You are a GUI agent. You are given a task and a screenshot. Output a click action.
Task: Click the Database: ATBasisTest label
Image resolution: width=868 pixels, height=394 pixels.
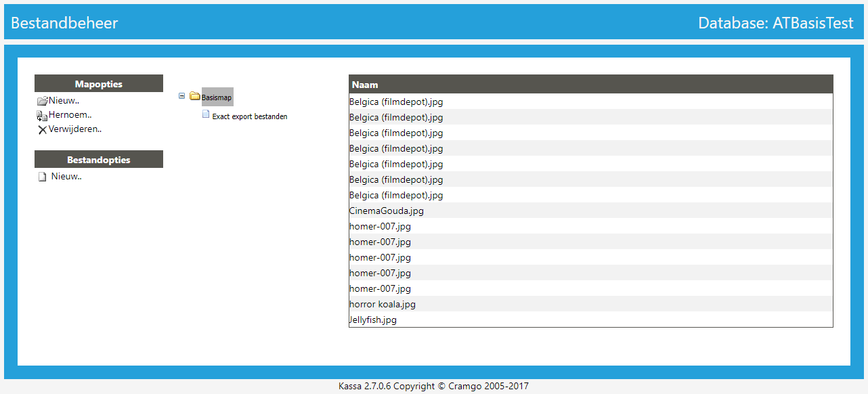[x=776, y=23]
